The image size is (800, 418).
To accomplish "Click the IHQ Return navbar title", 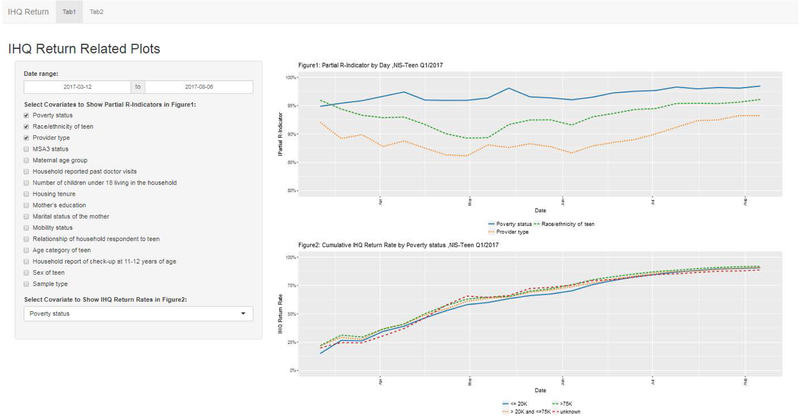I will coord(26,10).
